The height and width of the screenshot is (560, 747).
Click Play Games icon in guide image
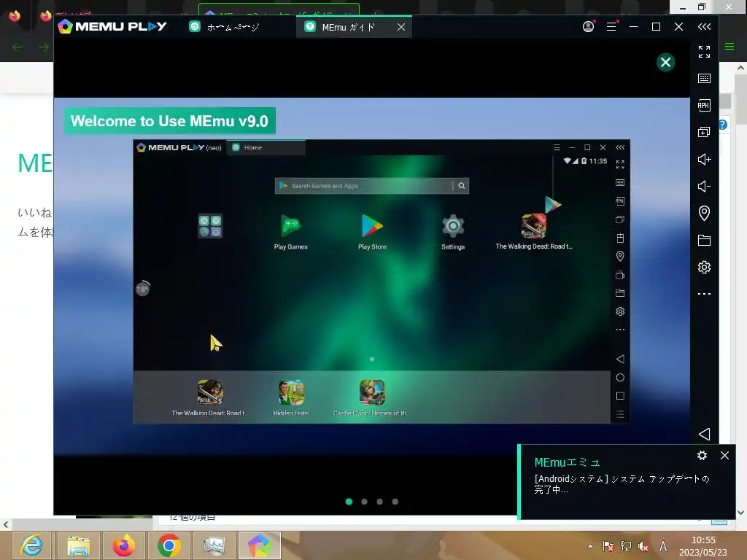click(x=290, y=226)
